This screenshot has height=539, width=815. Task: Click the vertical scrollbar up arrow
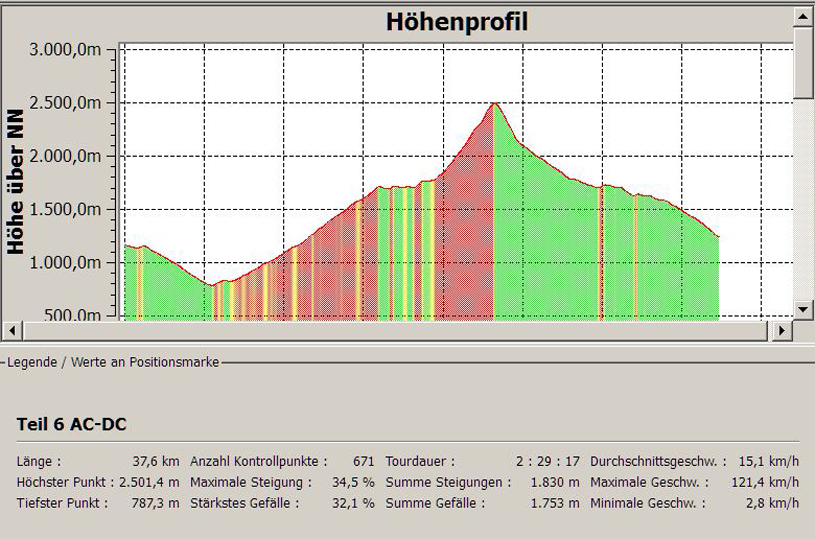tap(804, 16)
